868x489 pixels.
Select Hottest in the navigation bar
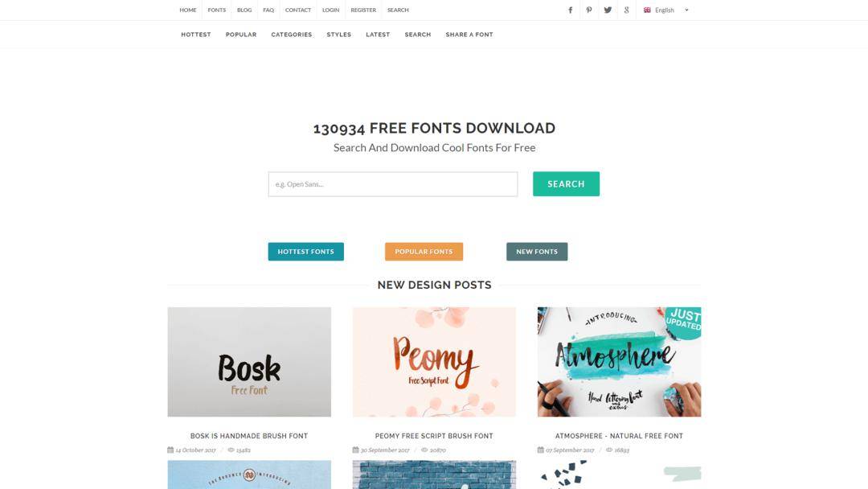click(196, 35)
